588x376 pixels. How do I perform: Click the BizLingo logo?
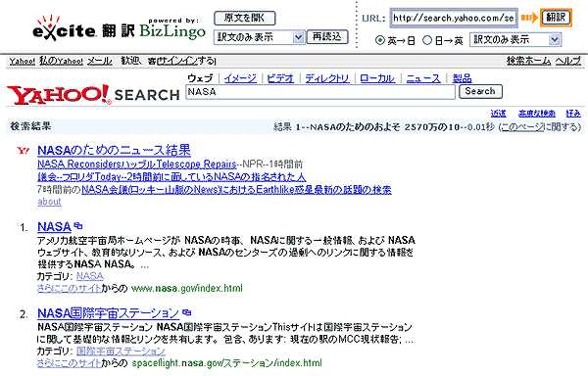tap(172, 30)
